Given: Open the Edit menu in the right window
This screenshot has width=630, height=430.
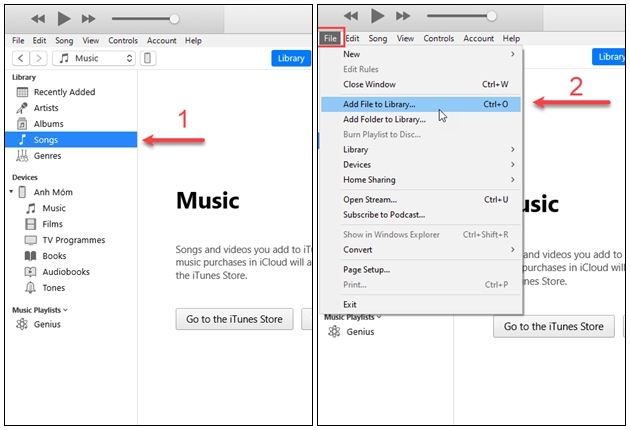Looking at the screenshot, I should click(352, 38).
